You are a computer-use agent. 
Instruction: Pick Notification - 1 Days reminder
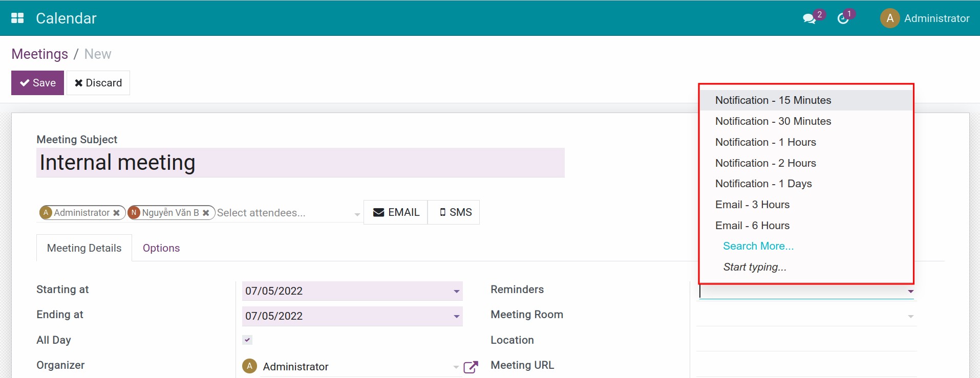806,184
